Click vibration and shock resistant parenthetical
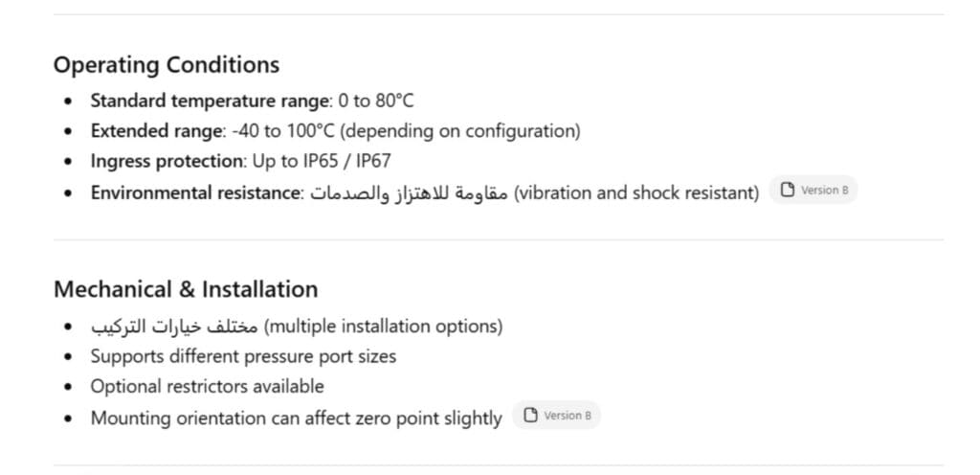This screenshot has height=475, width=980. (636, 193)
